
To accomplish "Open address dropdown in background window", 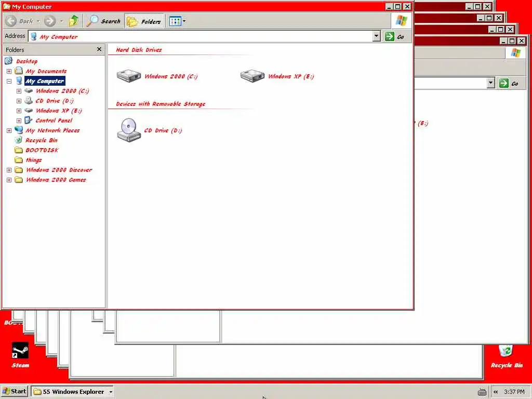I will (x=490, y=83).
